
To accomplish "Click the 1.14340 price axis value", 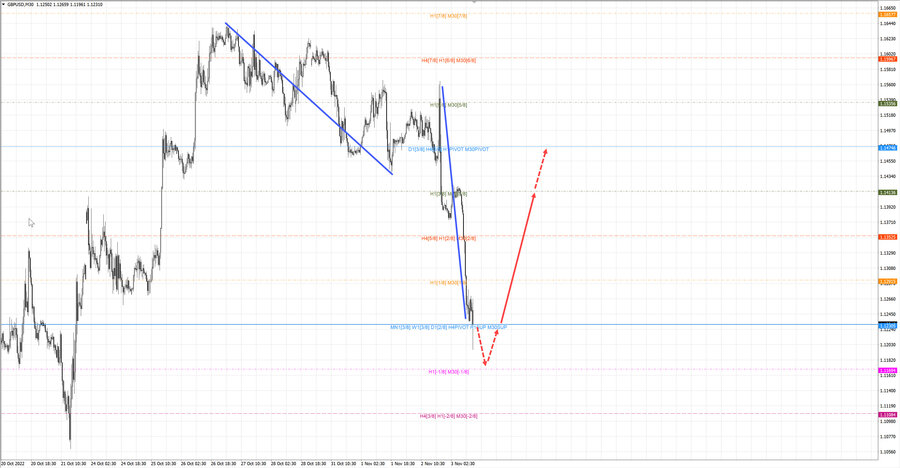I will tap(887, 176).
